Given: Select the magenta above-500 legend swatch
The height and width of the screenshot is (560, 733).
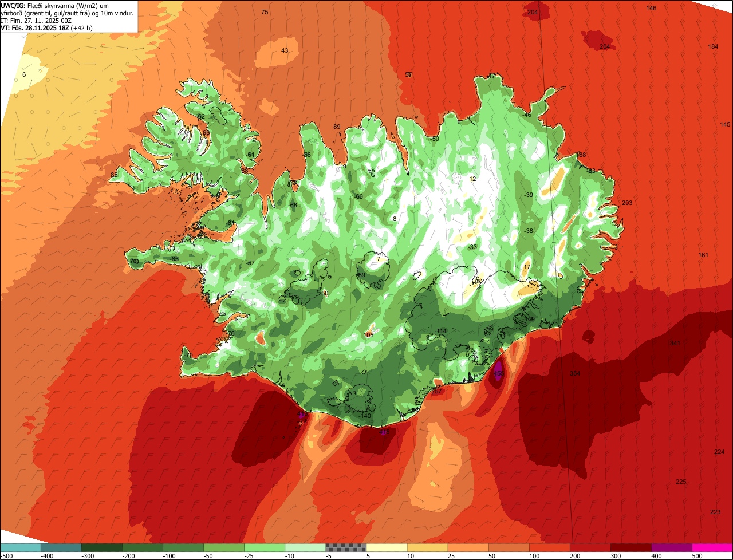Looking at the screenshot, I should (712, 547).
